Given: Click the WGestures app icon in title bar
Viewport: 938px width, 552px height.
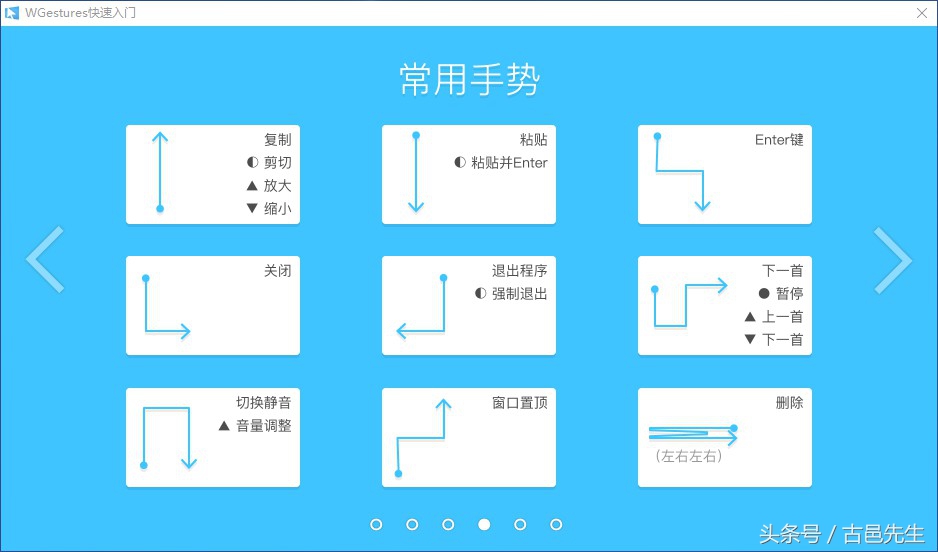Looking at the screenshot, I should pyautogui.click(x=12, y=13).
